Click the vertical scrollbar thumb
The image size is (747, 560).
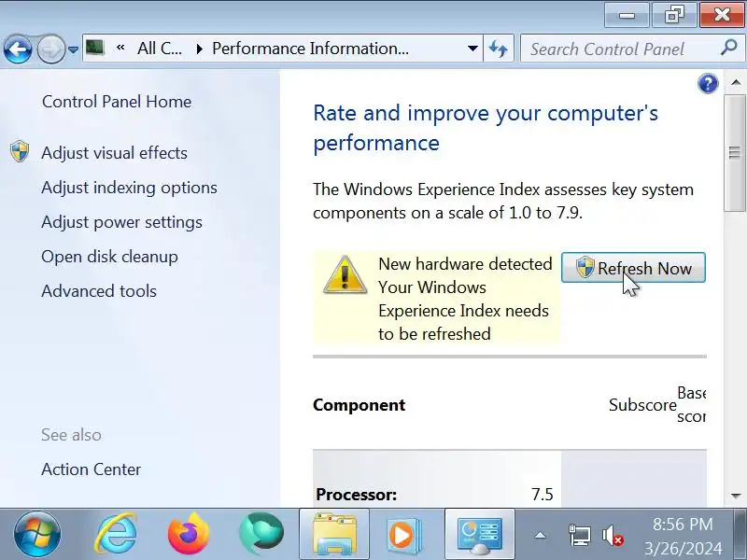[735, 152]
